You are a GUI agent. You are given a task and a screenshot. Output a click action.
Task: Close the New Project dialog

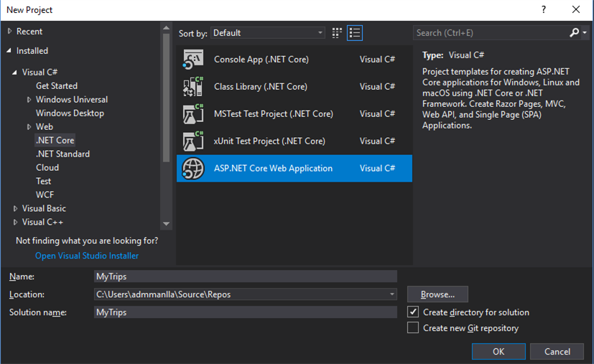click(x=576, y=9)
